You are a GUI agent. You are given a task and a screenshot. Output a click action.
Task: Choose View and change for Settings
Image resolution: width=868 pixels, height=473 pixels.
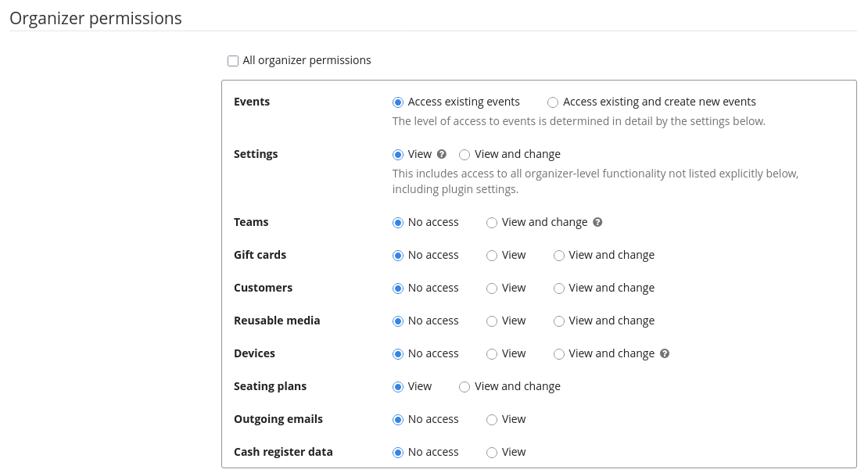pos(464,155)
